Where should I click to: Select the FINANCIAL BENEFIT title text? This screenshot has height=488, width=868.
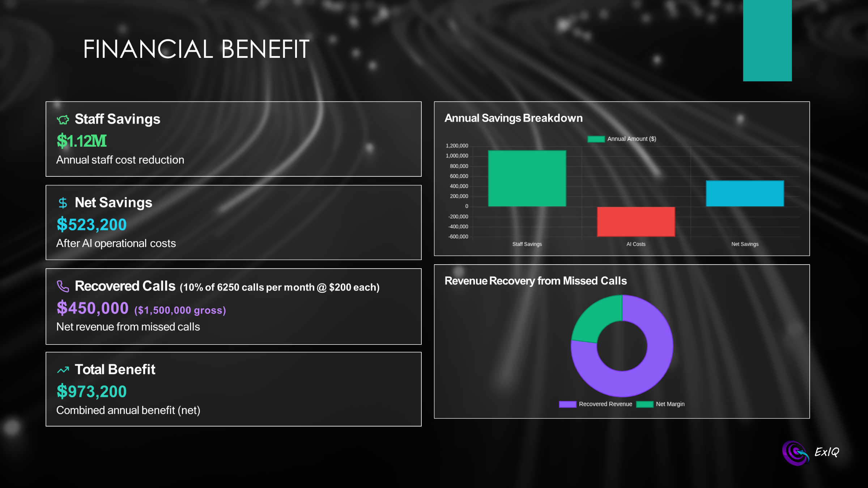pos(196,49)
